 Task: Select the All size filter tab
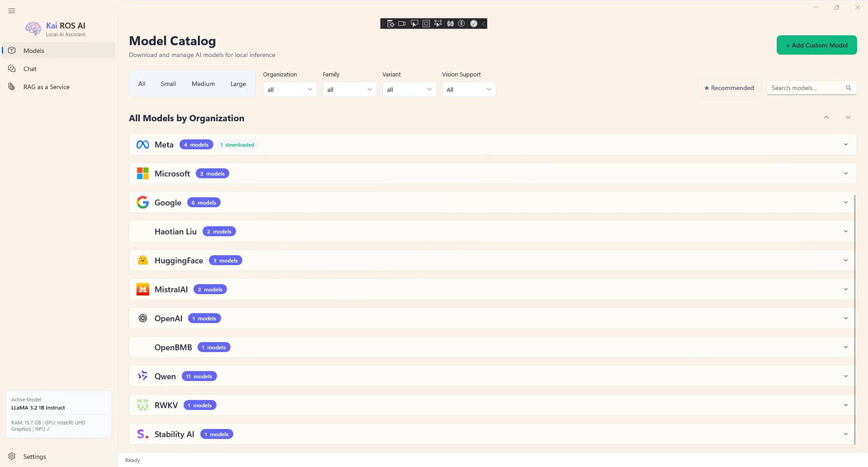point(142,84)
